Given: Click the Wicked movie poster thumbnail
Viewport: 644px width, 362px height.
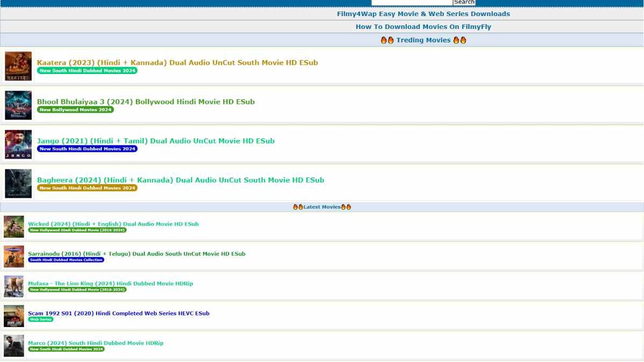Looking at the screenshot, I should [14, 227].
